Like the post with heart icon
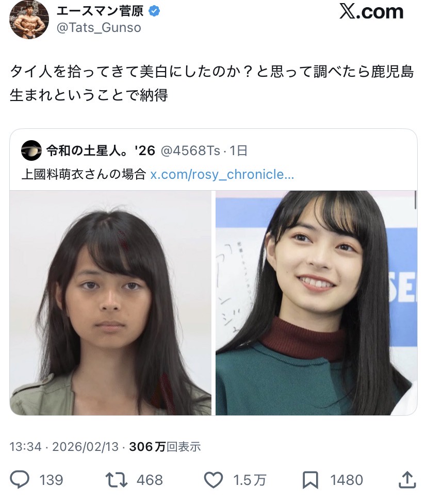The height and width of the screenshot is (504, 427). [213, 480]
